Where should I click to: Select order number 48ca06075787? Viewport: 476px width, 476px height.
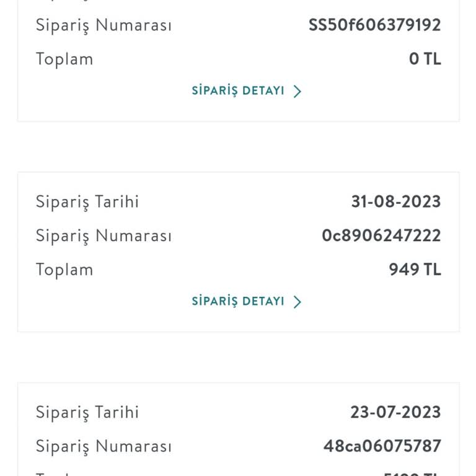click(382, 446)
